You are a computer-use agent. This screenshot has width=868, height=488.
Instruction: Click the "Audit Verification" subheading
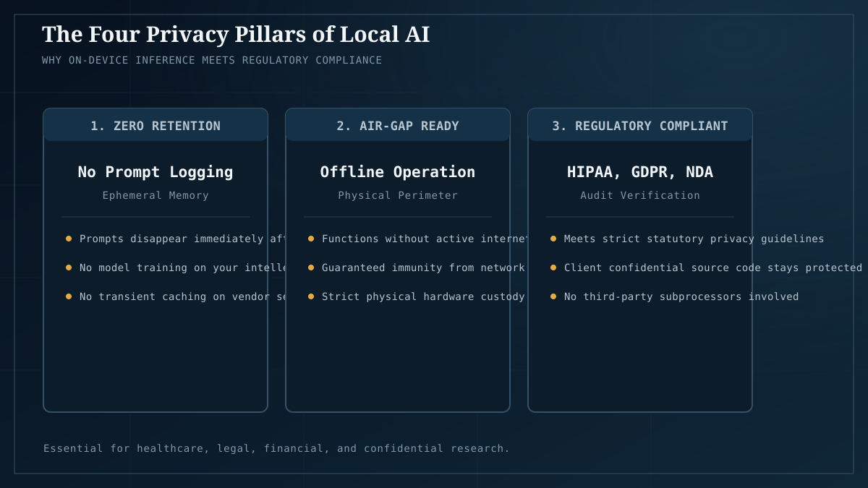point(640,195)
